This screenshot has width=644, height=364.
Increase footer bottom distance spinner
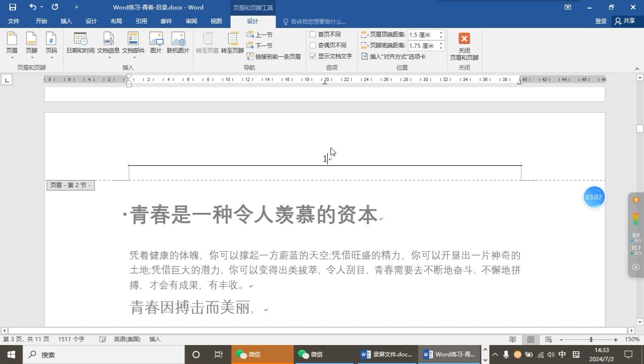pyautogui.click(x=441, y=44)
